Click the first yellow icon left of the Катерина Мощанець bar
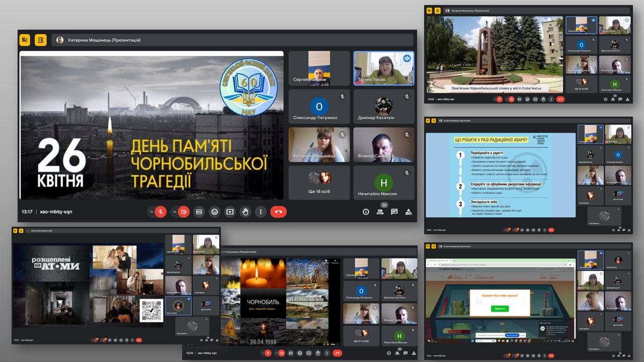The image size is (644, 362). point(25,40)
